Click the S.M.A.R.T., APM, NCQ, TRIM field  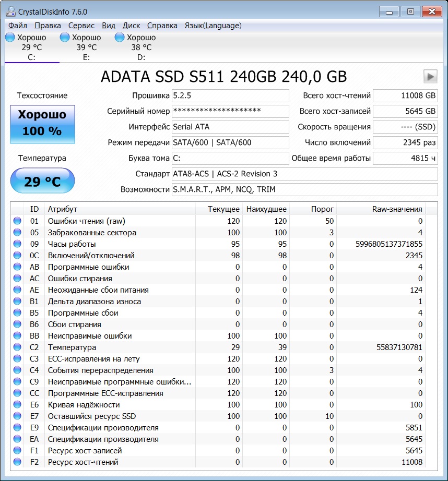[x=305, y=189]
